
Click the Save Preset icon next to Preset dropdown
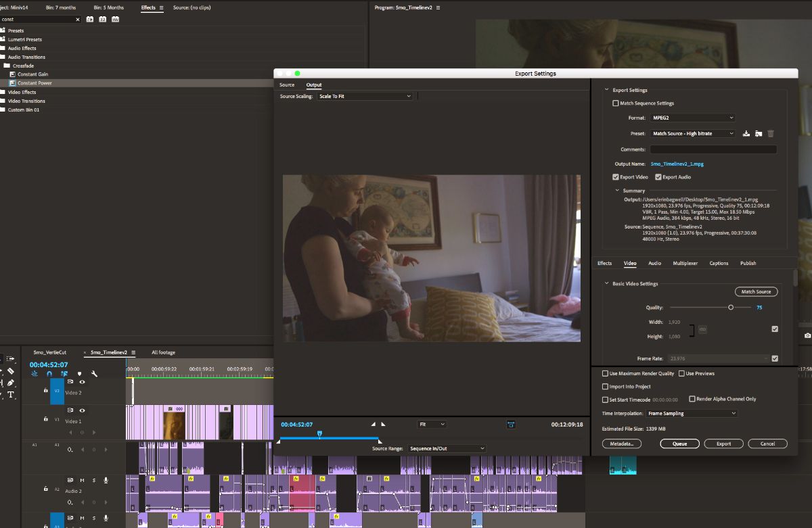point(746,134)
